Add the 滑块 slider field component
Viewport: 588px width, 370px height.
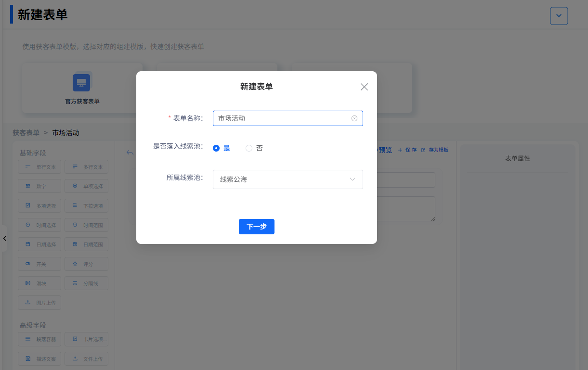(x=39, y=283)
